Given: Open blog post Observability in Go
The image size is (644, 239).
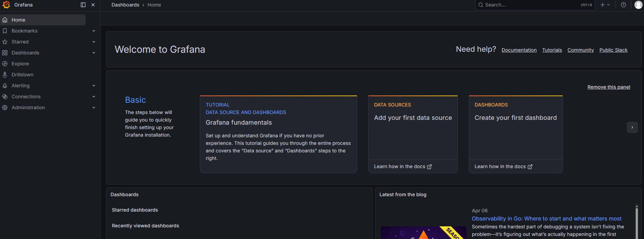Looking at the screenshot, I should 546,218.
